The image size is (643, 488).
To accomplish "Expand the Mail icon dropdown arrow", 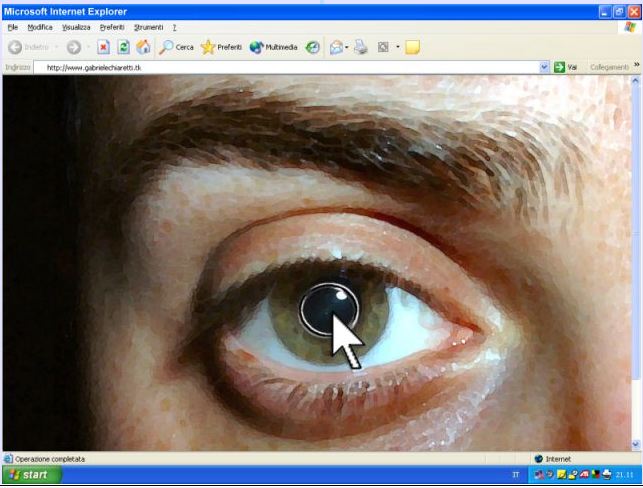I will click(347, 47).
